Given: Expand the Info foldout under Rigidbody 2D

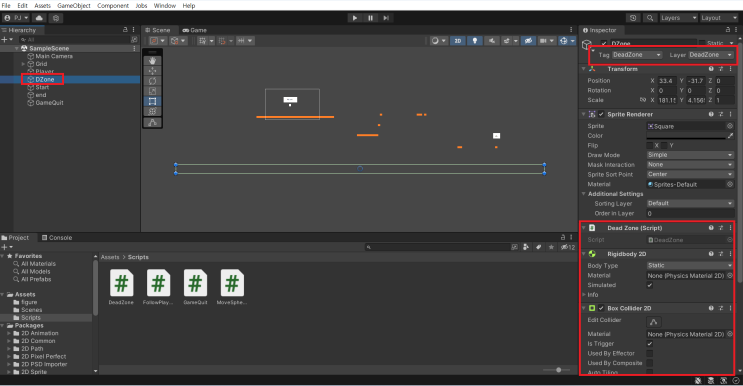Looking at the screenshot, I should (x=584, y=295).
